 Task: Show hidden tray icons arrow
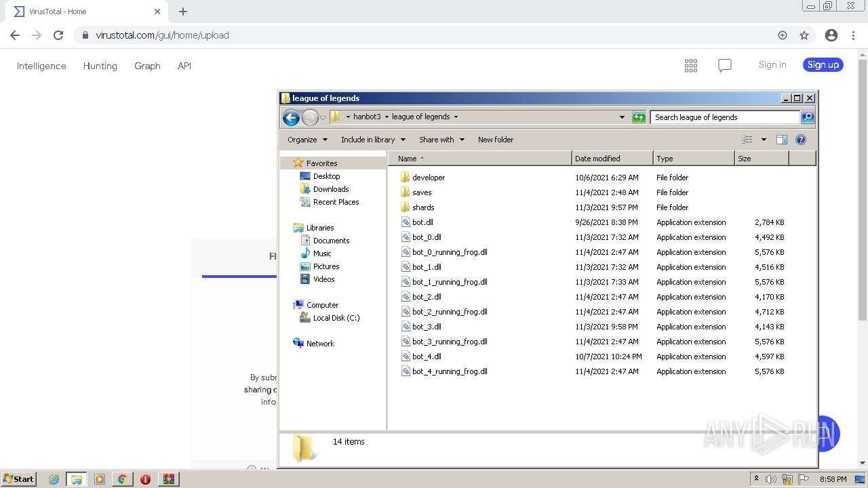click(757, 479)
